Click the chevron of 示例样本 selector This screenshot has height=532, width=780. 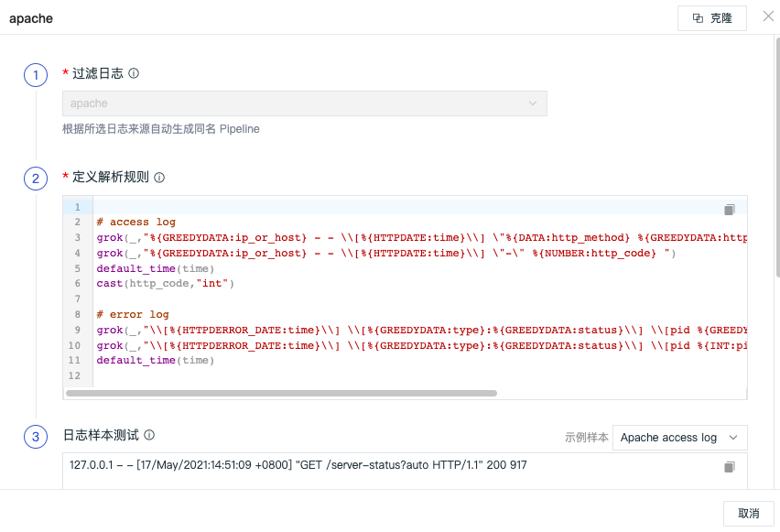733,438
